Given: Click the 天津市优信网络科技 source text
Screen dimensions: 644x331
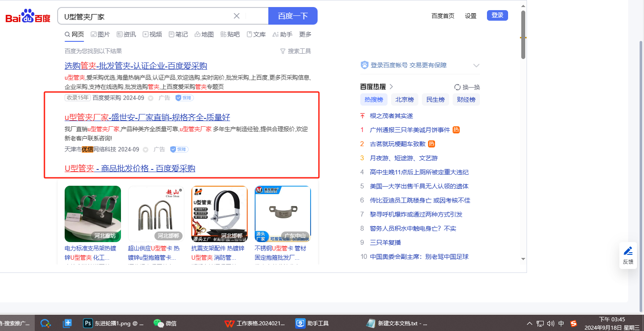Looking at the screenshot, I should click(90, 149).
